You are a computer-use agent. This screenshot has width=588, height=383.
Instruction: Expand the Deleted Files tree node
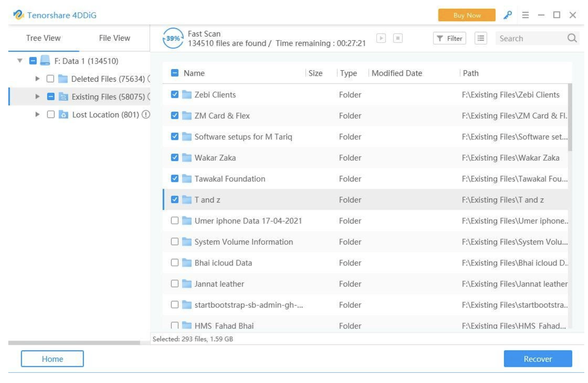tap(38, 79)
